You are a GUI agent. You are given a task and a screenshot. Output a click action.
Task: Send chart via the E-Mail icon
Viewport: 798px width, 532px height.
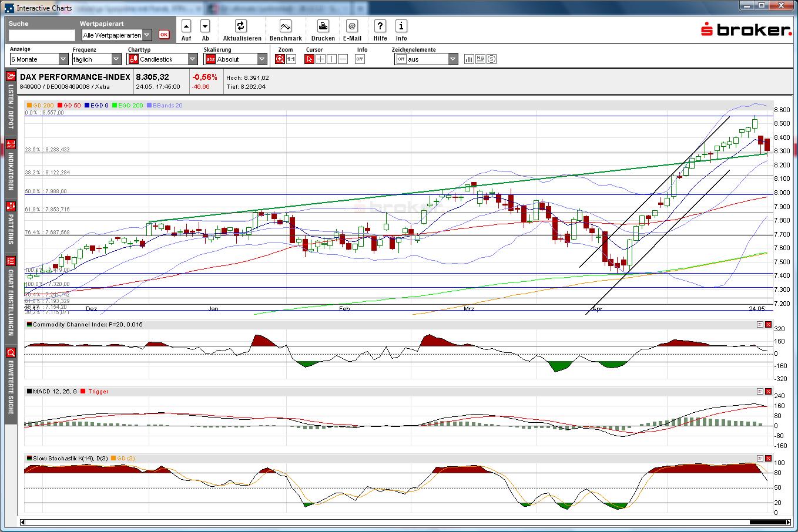point(351,26)
